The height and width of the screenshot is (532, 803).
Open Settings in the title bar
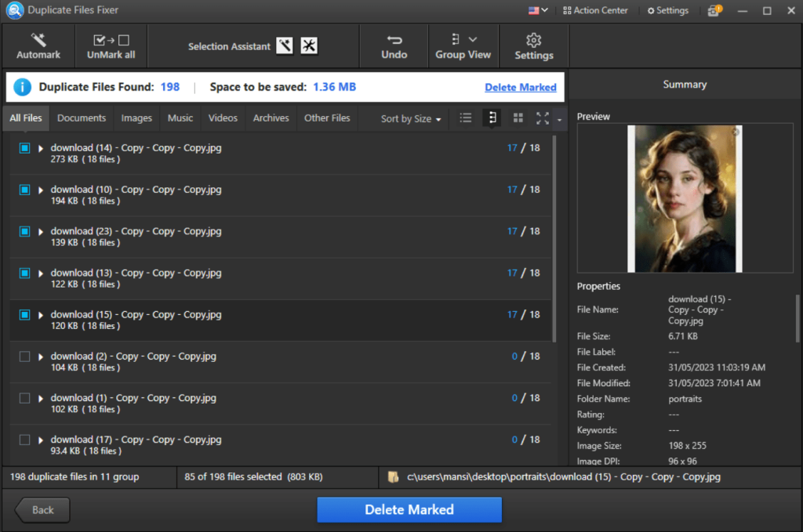click(668, 10)
